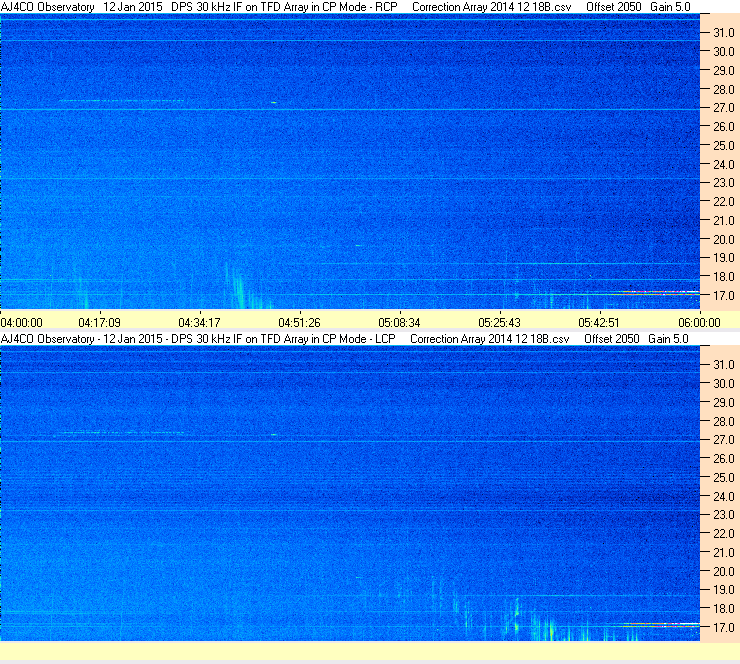740x664 pixels.
Task: Click the LCP spectrogram title text
Action: click(345, 339)
